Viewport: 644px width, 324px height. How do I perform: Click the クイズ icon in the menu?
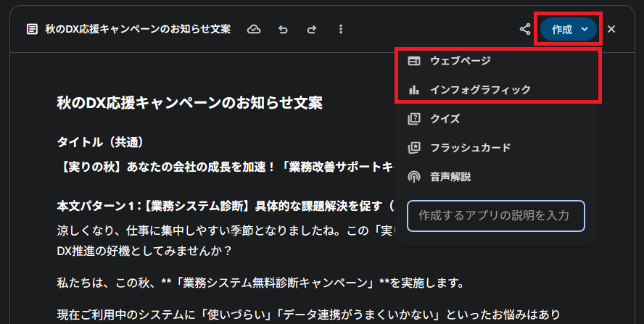coord(414,119)
